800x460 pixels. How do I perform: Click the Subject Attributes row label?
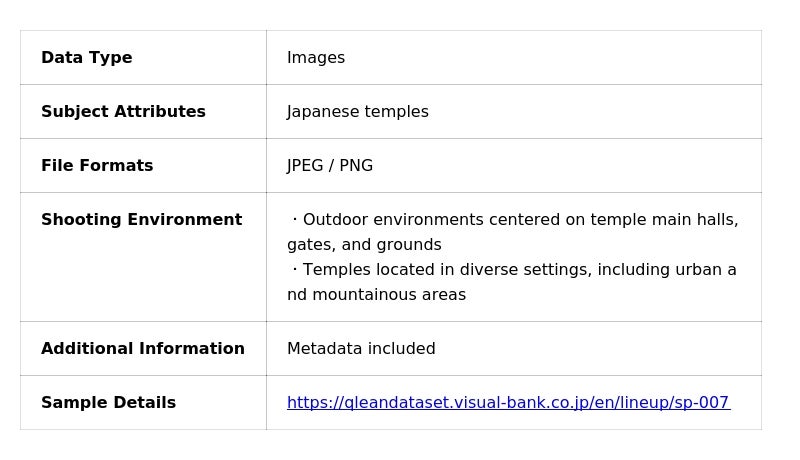point(123,112)
